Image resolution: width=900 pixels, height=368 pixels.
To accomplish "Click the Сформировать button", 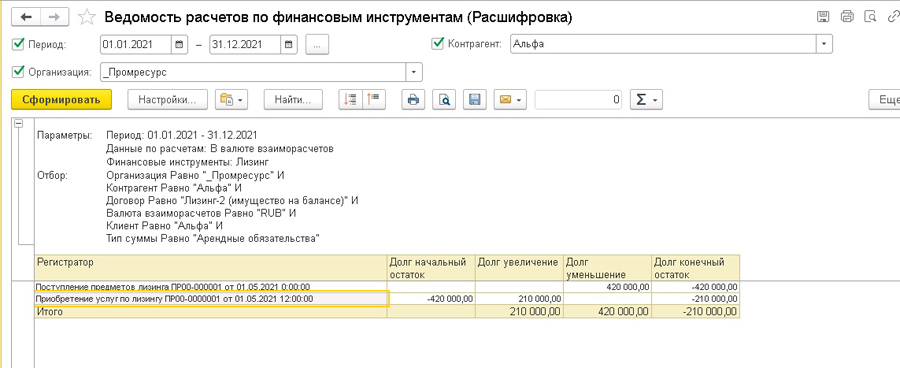I will coord(61,99).
